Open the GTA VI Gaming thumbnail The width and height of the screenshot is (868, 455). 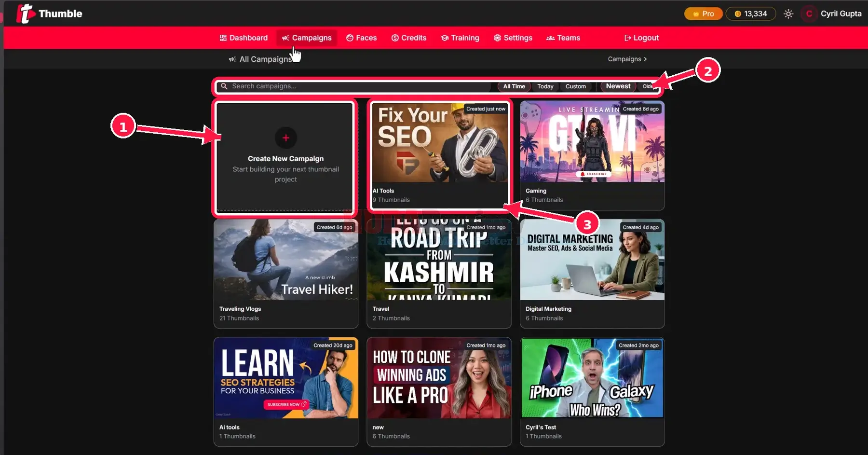pos(592,142)
